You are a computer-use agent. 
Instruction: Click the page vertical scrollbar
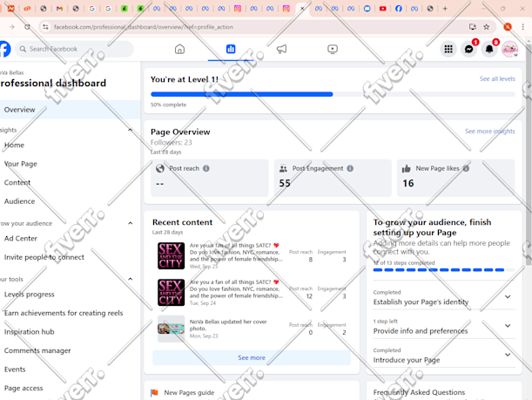[x=529, y=153]
